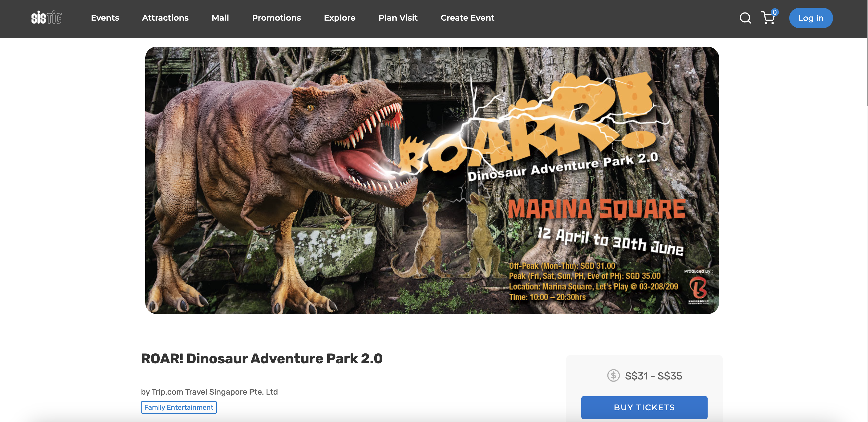Open the Promotions menu
The height and width of the screenshot is (422, 868).
pyautogui.click(x=276, y=18)
